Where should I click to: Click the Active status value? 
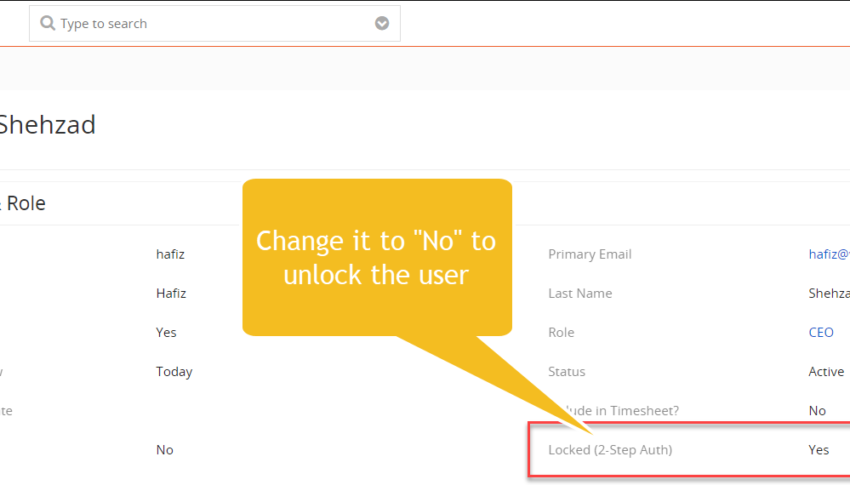pos(826,372)
